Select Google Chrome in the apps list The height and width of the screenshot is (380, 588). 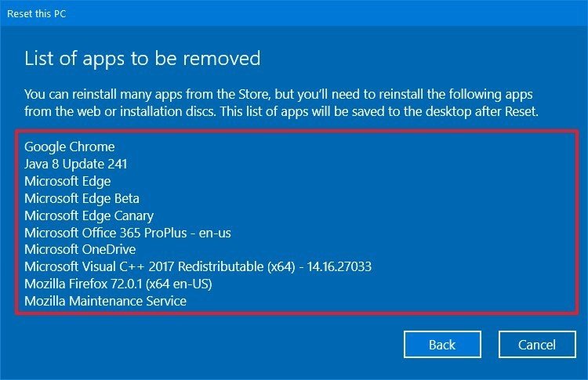click(70, 147)
